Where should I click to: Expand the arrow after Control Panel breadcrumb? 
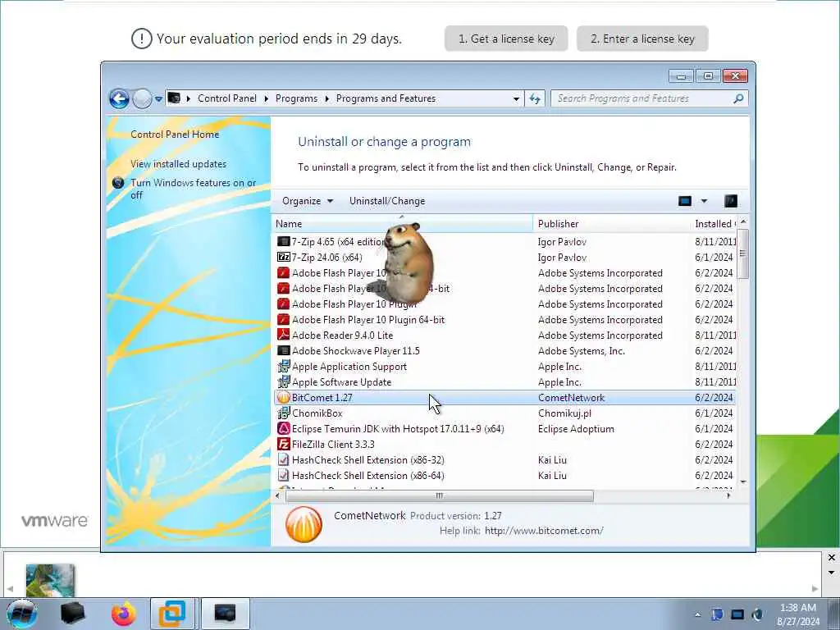point(267,98)
